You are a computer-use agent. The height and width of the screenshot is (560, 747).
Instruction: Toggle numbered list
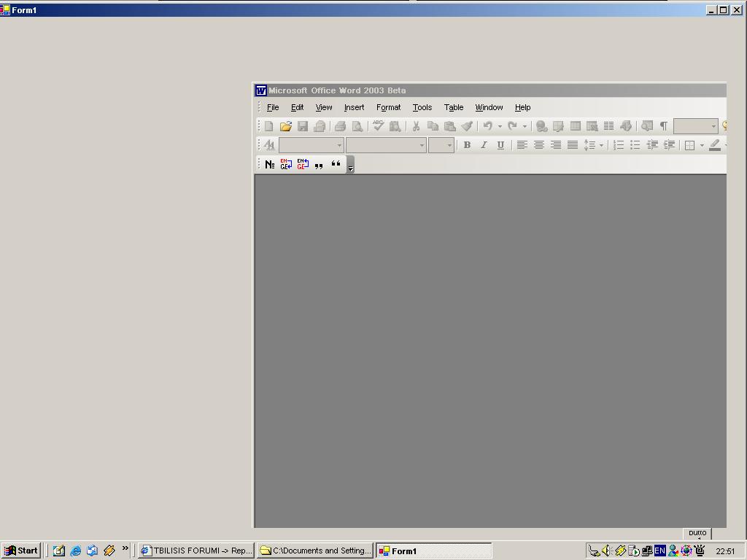[x=619, y=145]
